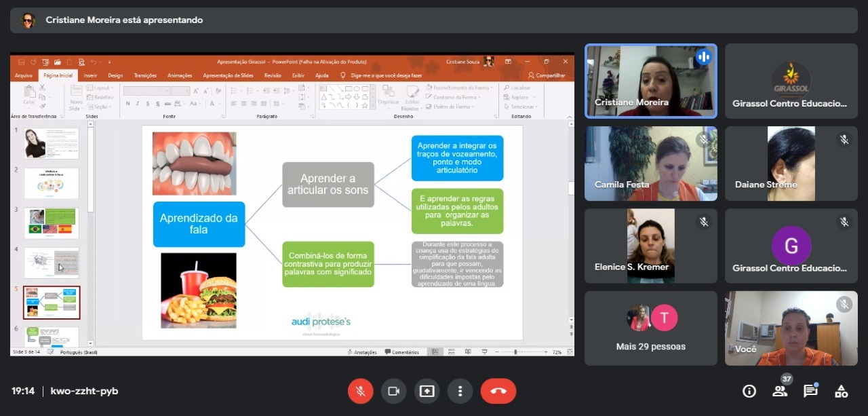Select slide 3 thumbnail with flags
This screenshot has width=868, height=416.
(52, 223)
